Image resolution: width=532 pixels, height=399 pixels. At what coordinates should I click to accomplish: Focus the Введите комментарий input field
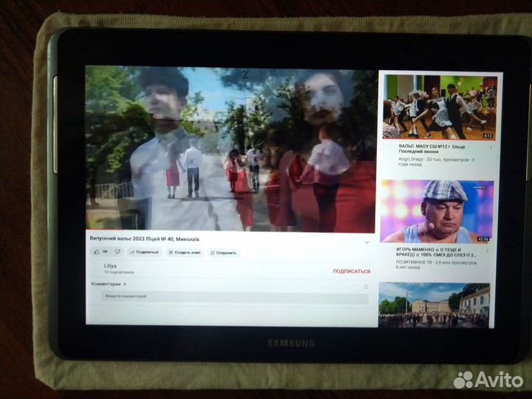(235, 296)
